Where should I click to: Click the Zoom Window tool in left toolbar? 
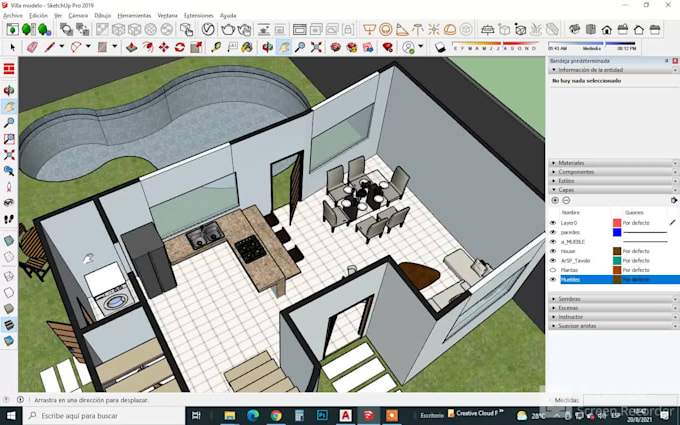pyautogui.click(x=9, y=139)
